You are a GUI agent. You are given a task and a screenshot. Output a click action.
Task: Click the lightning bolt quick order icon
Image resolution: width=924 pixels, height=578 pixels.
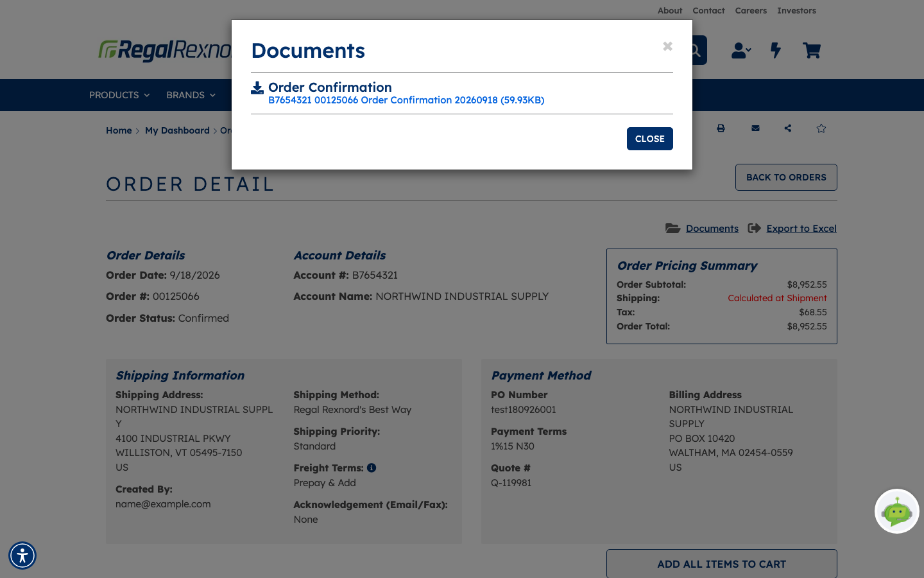click(776, 50)
